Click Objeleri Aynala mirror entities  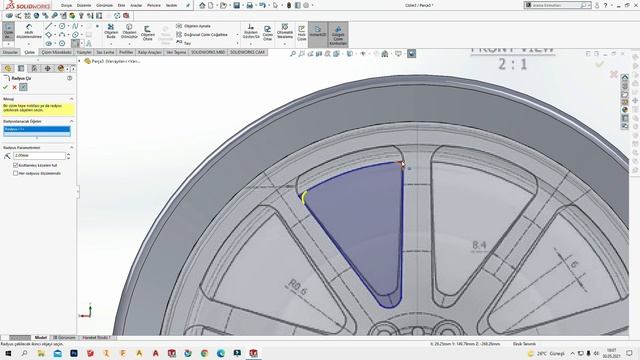click(x=193, y=26)
